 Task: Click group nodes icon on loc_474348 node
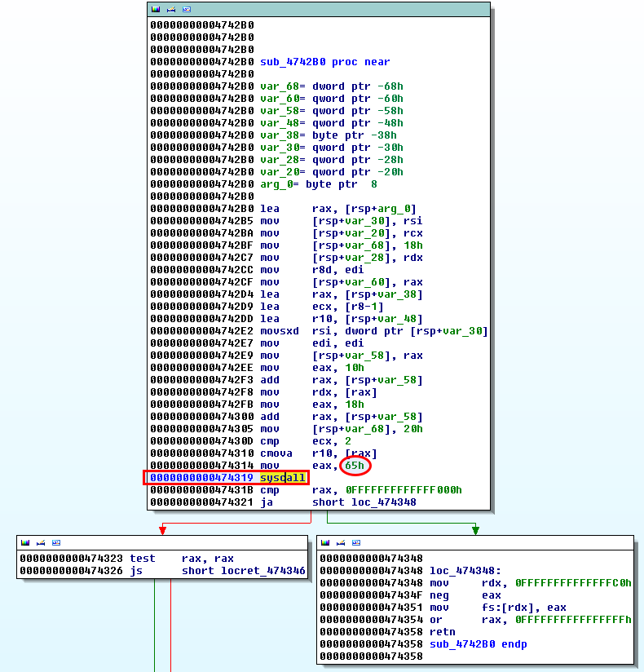coord(356,542)
